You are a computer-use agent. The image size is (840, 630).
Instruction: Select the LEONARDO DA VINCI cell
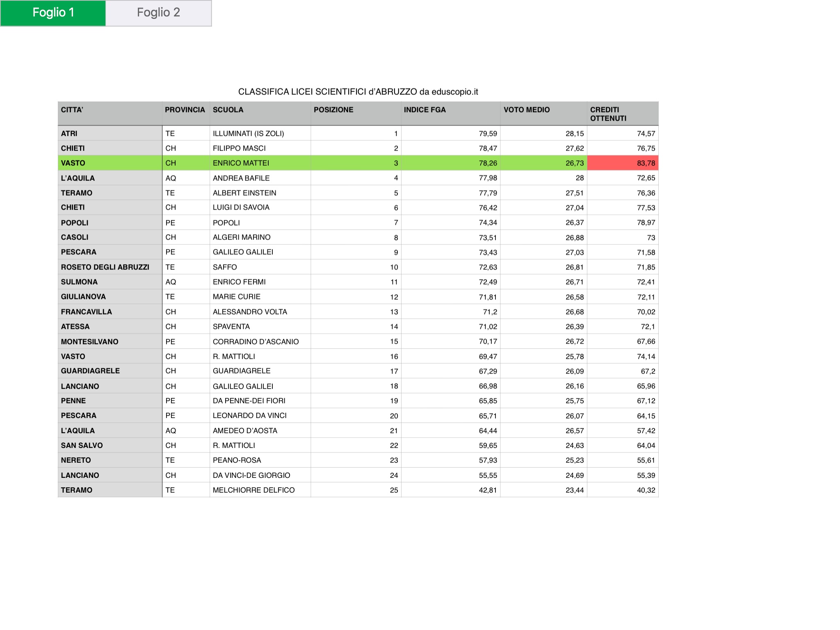tap(260, 415)
